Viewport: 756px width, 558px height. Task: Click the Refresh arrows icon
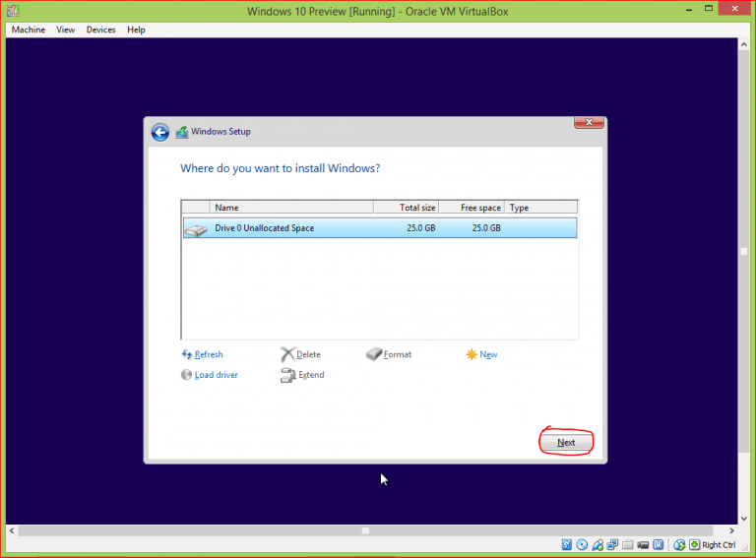point(187,354)
